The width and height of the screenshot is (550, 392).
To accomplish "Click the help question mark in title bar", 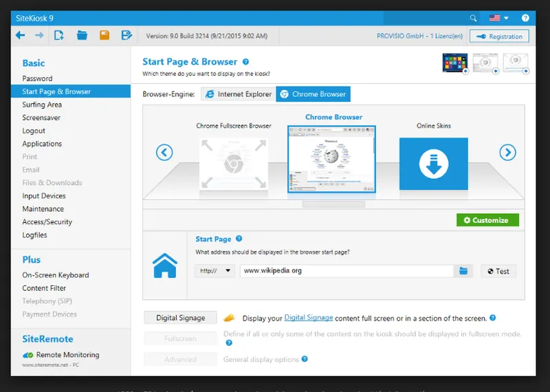I will (525, 18).
